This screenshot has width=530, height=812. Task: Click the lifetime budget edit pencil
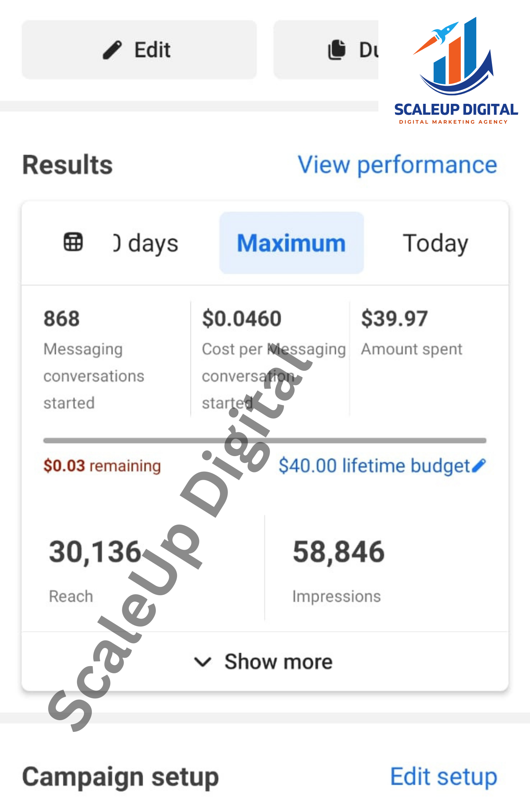click(479, 465)
